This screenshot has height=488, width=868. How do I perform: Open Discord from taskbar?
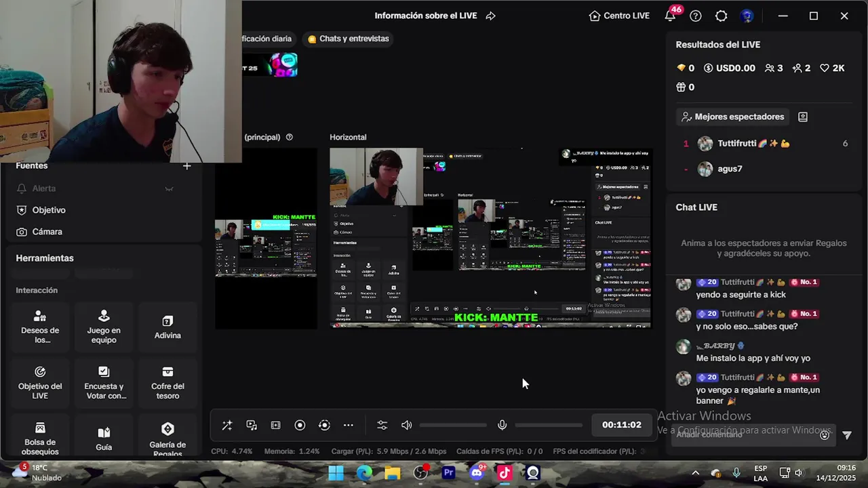(477, 473)
